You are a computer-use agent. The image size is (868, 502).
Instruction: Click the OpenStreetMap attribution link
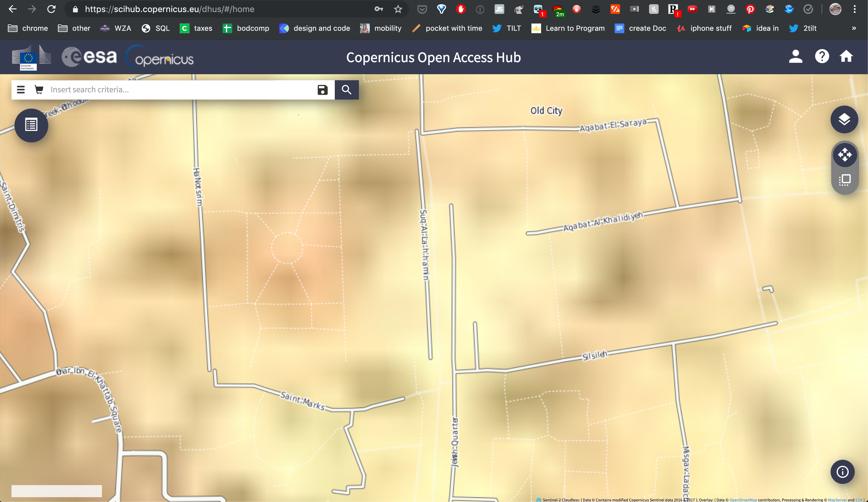tap(743, 500)
